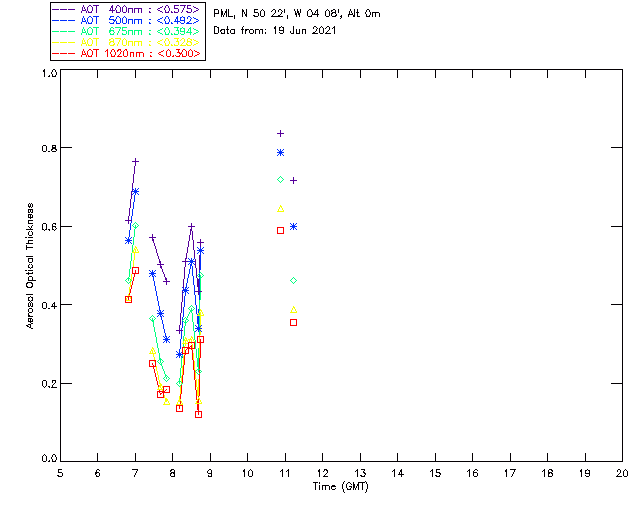Click the purple dashed line sample in legend
Viewport: 640px width, 512px height.
pyautogui.click(x=64, y=9)
